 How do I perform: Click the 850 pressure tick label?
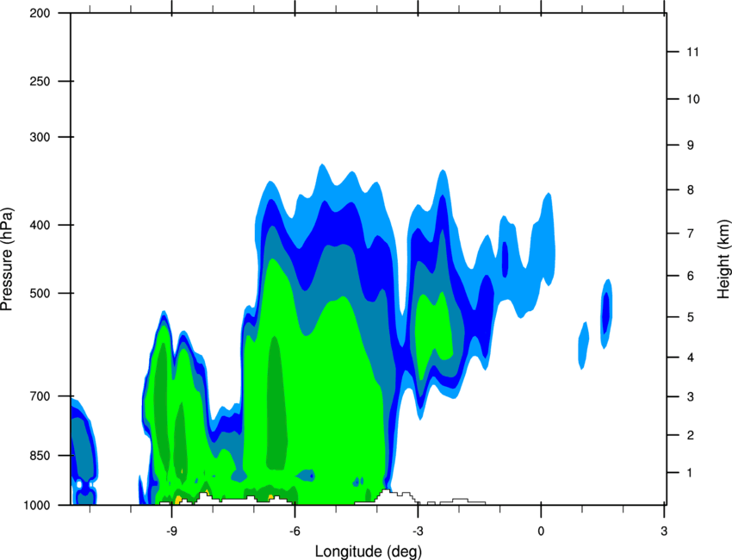tap(40, 456)
